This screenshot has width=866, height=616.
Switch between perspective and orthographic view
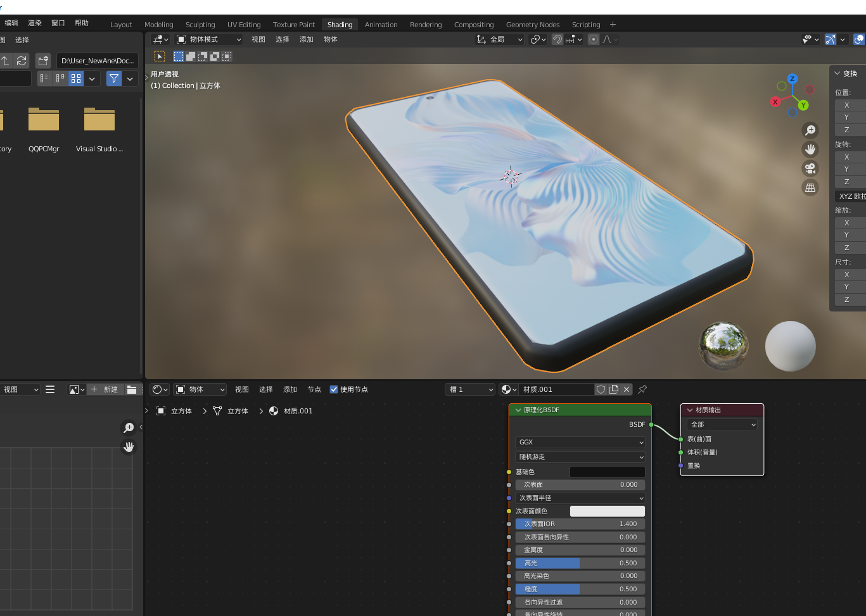(x=810, y=187)
